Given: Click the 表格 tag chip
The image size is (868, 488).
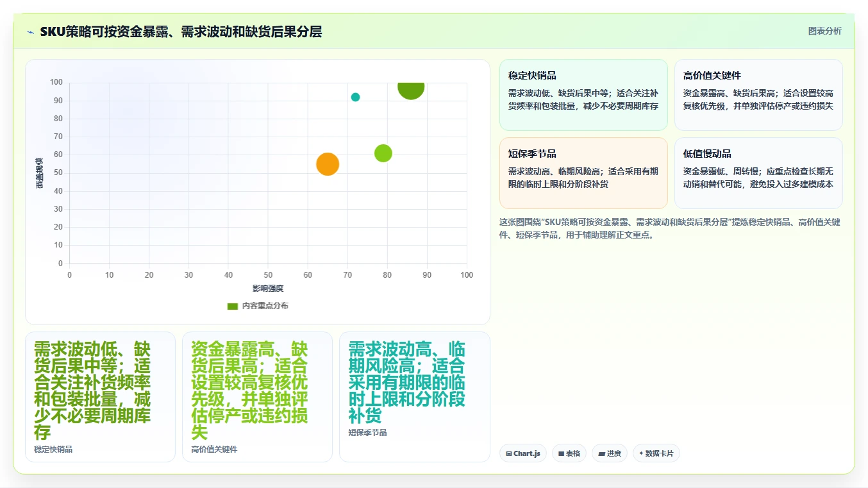Looking at the screenshot, I should pyautogui.click(x=569, y=453).
